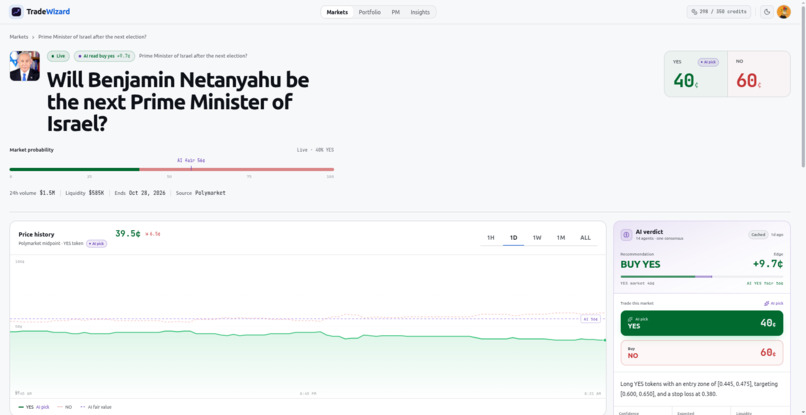Toggle dark mode moon icon
Image resolution: width=806 pixels, height=415 pixels.
pyautogui.click(x=767, y=12)
